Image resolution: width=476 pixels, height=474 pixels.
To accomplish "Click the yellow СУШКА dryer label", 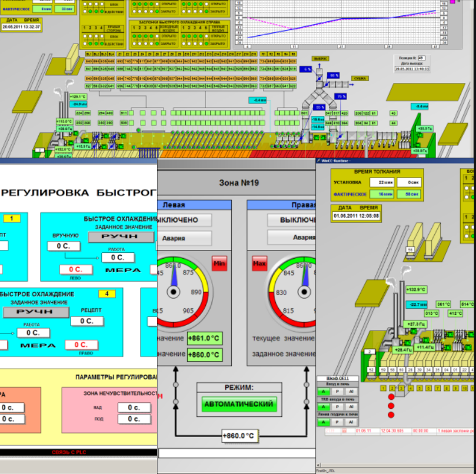I will (360, 78).
